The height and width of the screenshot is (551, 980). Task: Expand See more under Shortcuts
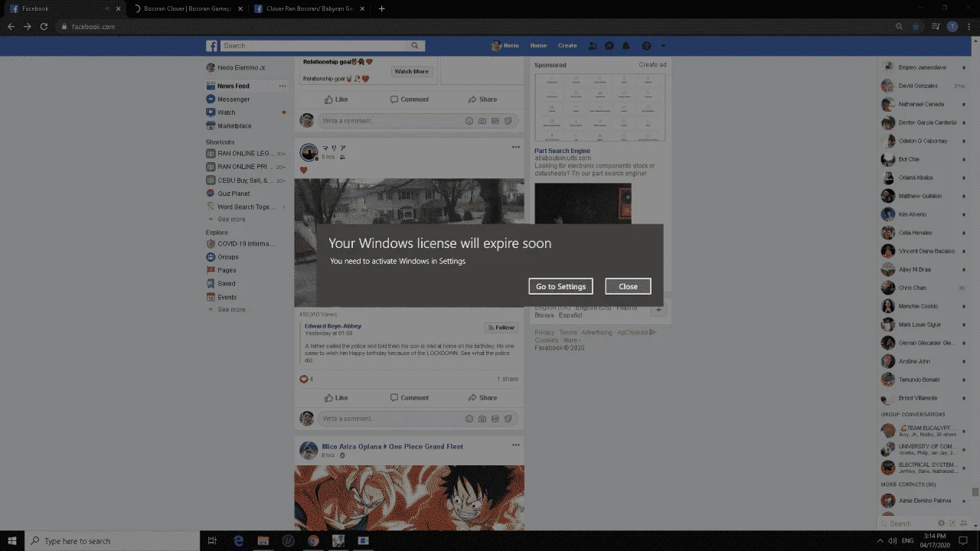[x=231, y=219]
